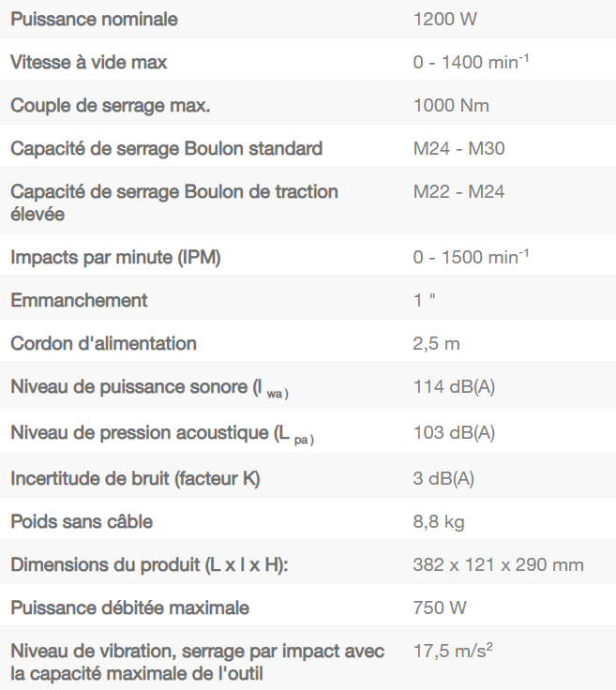This screenshot has height=690, width=616.
Task: Click the 0 - 1400 min⁻¹ value
Action: [x=471, y=63]
